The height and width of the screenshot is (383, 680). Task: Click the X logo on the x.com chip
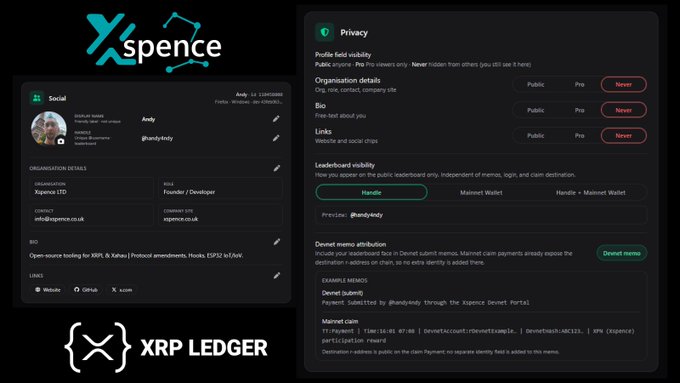[114, 289]
